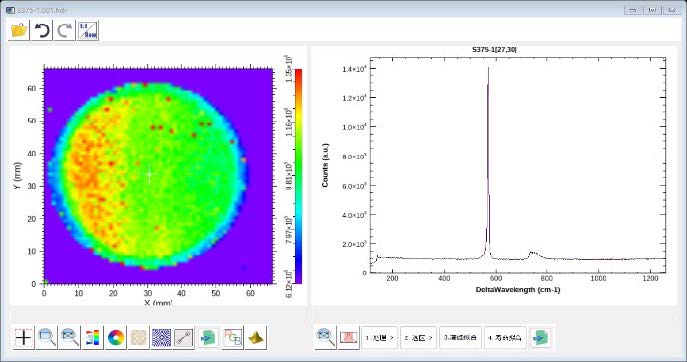Toggle the blue contour pattern icon
The height and width of the screenshot is (362, 687).
pos(161,337)
